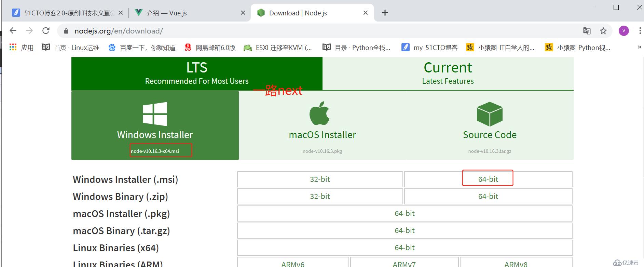This screenshot has height=267, width=644.
Task: Click the Windows Installer heading
Action: (x=155, y=135)
